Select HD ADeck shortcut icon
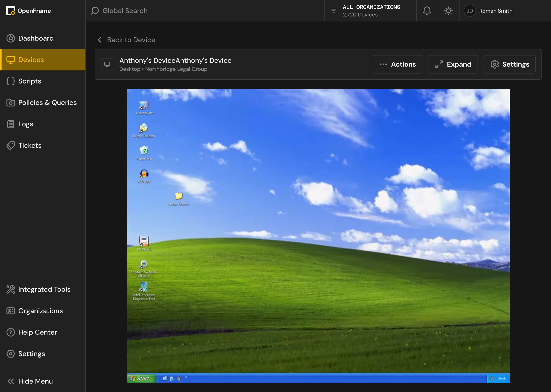The width and height of the screenshot is (551, 392). click(144, 244)
